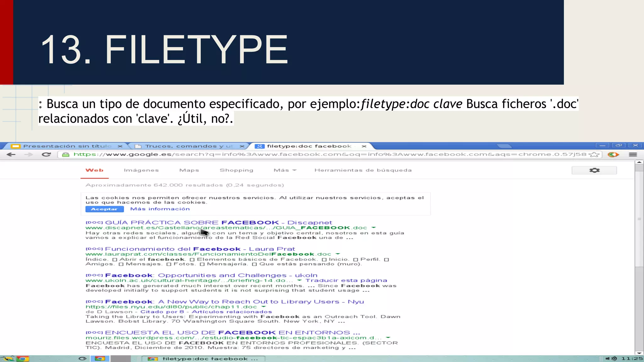The height and width of the screenshot is (362, 644).
Task: Expand arrow next to lauraprat.com URL
Action: click(338, 254)
